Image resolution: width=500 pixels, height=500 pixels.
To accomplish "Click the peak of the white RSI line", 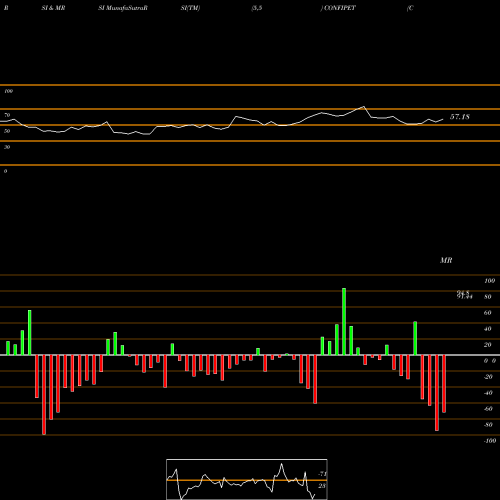I will click(x=364, y=107).
